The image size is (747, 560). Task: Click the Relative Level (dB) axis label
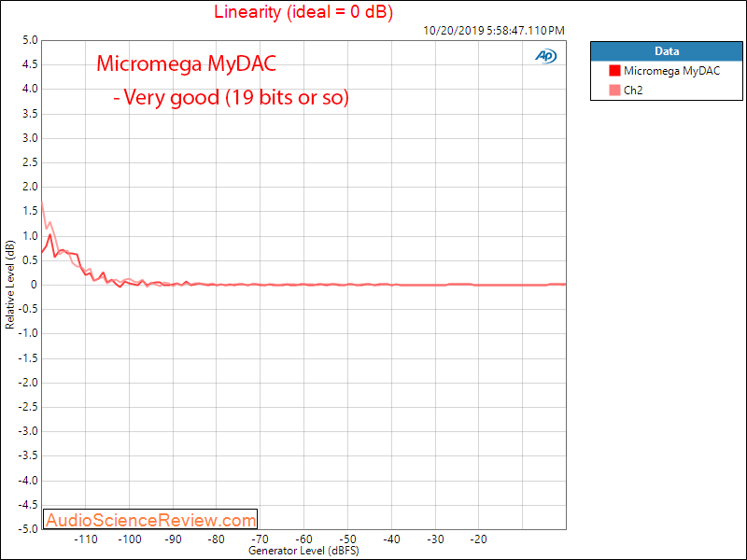(x=9, y=285)
